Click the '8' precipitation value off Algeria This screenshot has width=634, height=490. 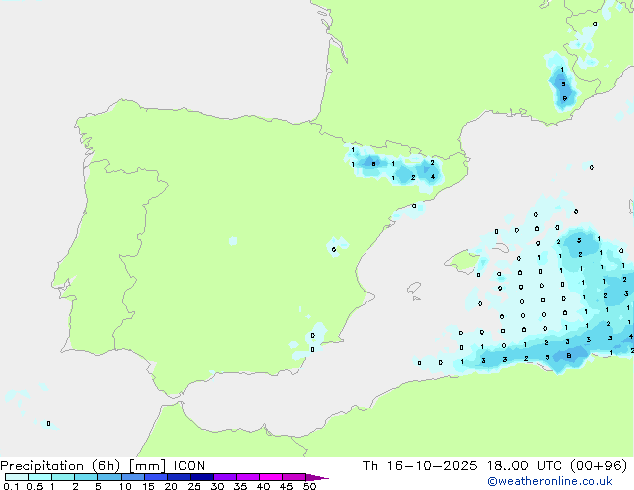coord(569,356)
